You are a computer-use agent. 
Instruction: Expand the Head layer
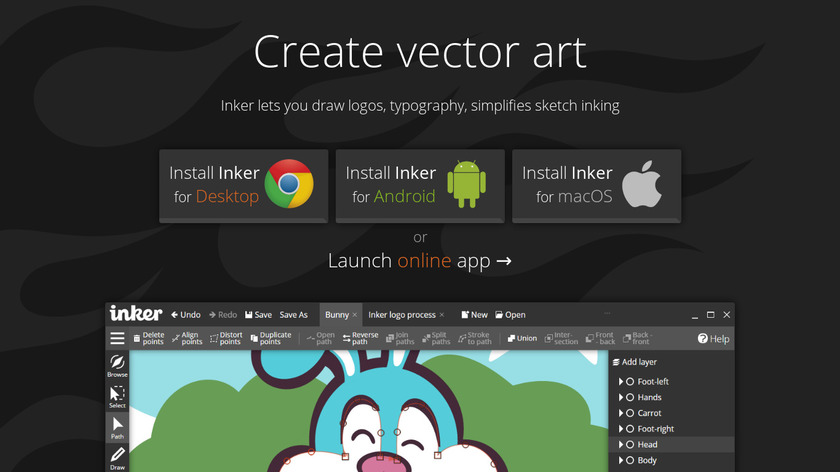pyautogui.click(x=620, y=444)
